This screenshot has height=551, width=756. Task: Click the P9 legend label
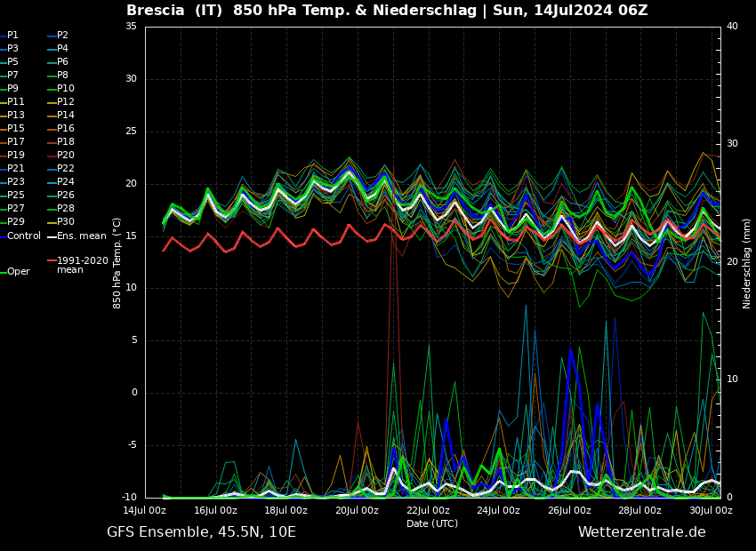[x=12, y=89]
